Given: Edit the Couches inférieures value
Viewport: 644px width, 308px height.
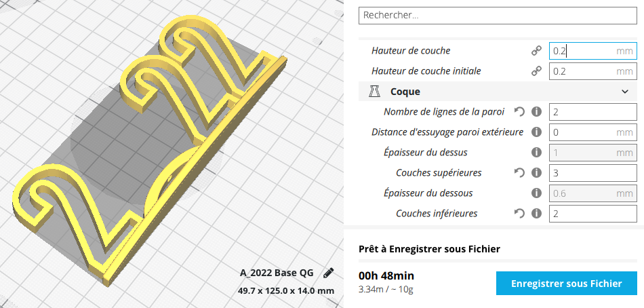Looking at the screenshot, I should 592,214.
